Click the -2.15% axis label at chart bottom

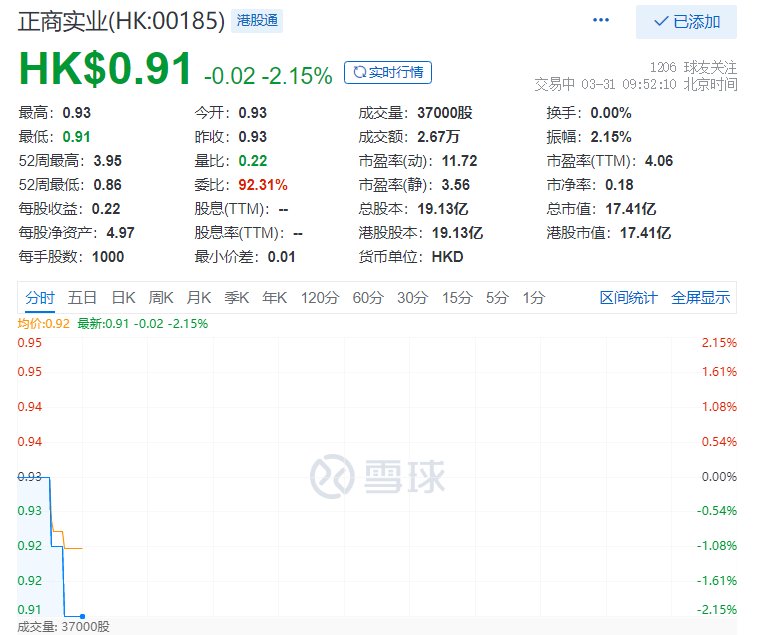point(717,610)
